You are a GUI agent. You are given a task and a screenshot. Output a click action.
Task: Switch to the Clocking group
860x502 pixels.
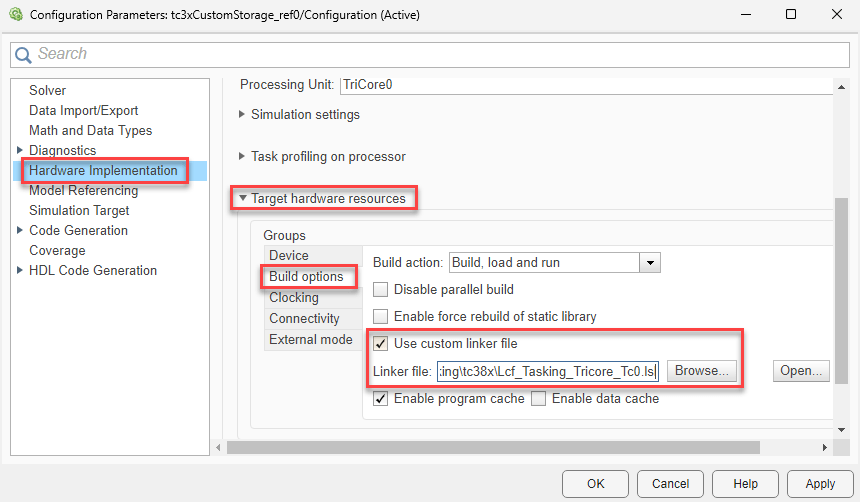pyautogui.click(x=294, y=298)
